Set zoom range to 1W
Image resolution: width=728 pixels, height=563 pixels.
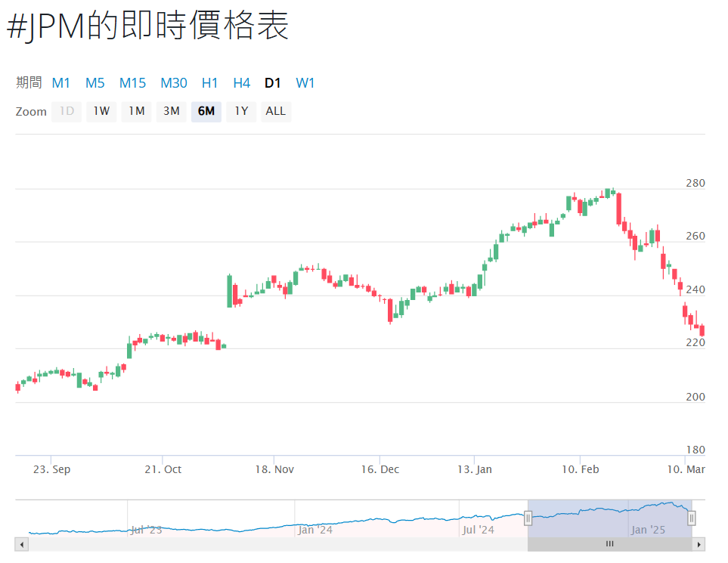101,112
